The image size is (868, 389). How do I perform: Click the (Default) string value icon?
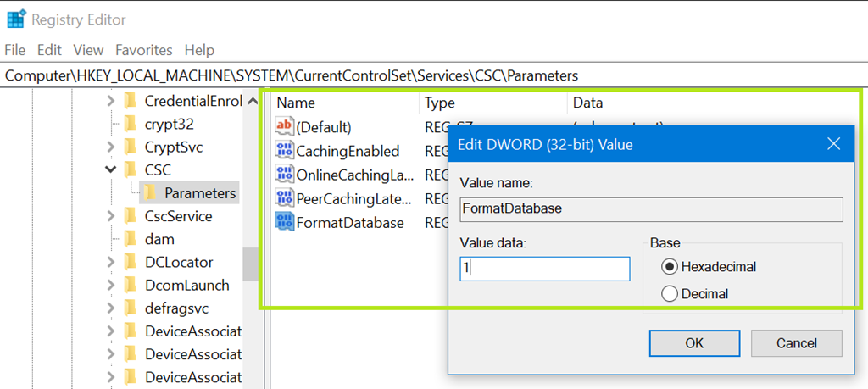click(284, 127)
